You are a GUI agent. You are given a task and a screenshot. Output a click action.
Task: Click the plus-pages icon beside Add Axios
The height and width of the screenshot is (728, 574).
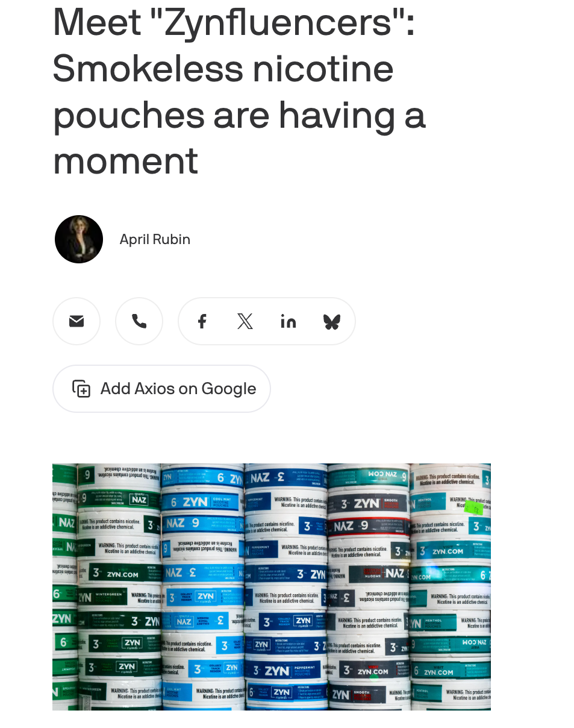tap(81, 389)
